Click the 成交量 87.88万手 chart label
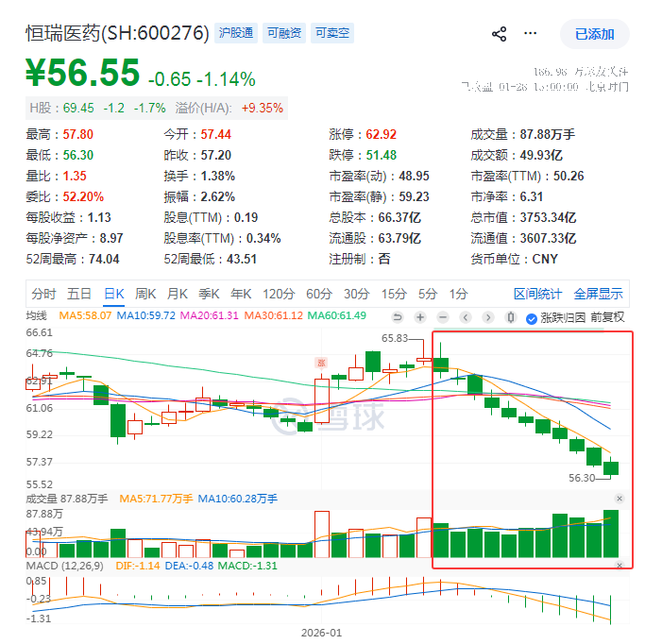The width and height of the screenshot is (662, 644). pos(67,499)
